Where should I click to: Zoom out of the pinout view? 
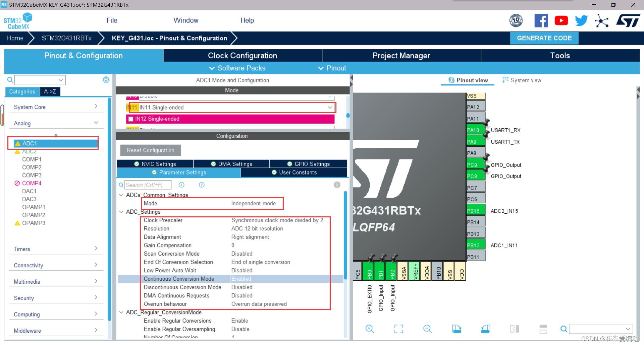[427, 329]
